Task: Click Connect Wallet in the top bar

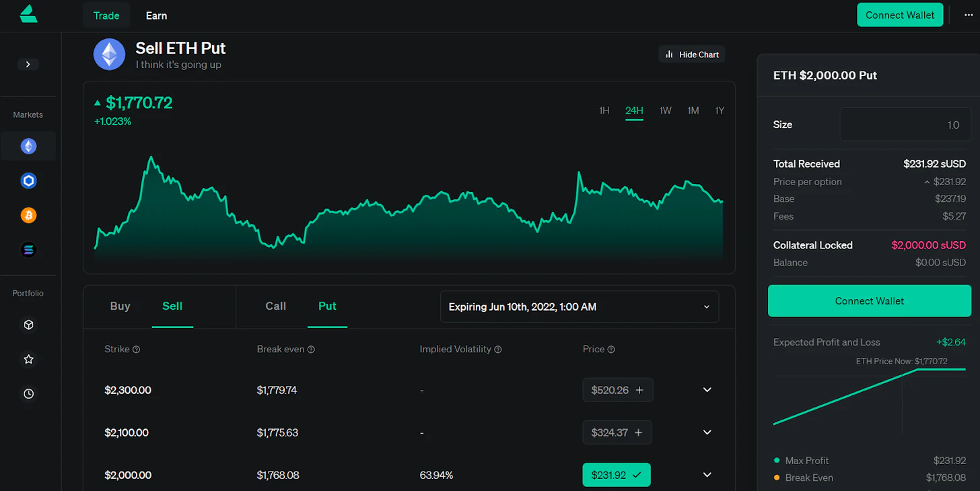Action: coord(900,15)
